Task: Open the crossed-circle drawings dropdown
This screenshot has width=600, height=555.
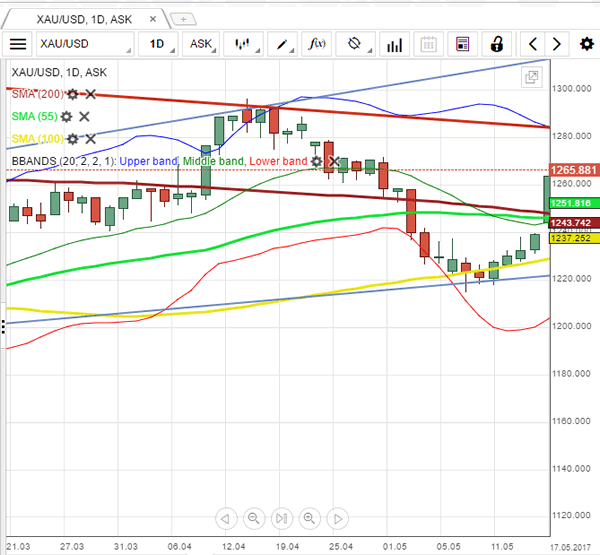Action: tap(355, 44)
